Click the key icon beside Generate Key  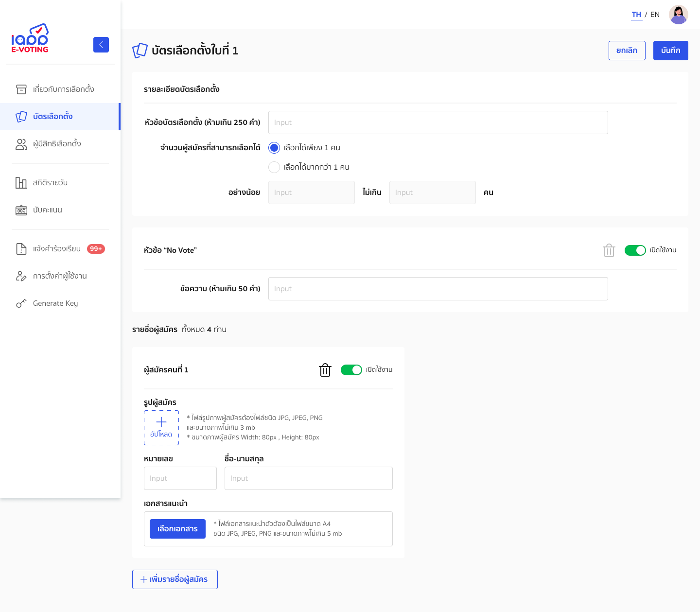coord(21,303)
